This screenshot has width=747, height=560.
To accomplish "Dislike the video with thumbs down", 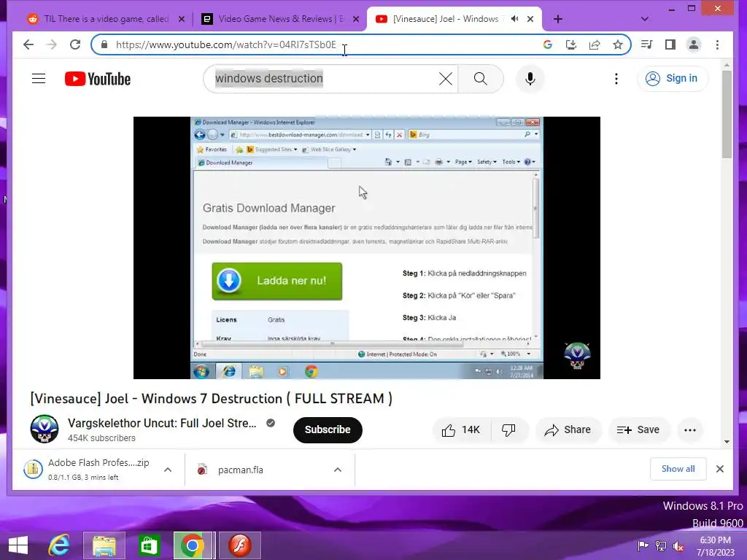I will [508, 430].
